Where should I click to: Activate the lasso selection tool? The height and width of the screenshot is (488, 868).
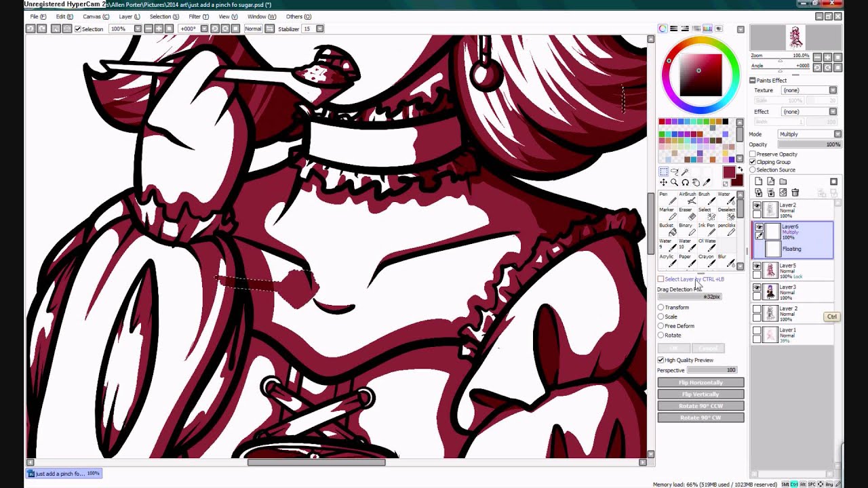674,172
